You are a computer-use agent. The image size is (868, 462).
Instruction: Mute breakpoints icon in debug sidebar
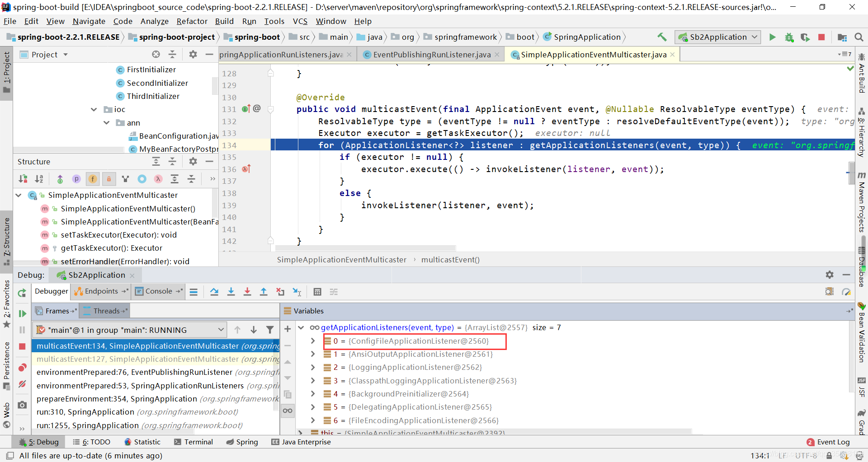coord(22,384)
